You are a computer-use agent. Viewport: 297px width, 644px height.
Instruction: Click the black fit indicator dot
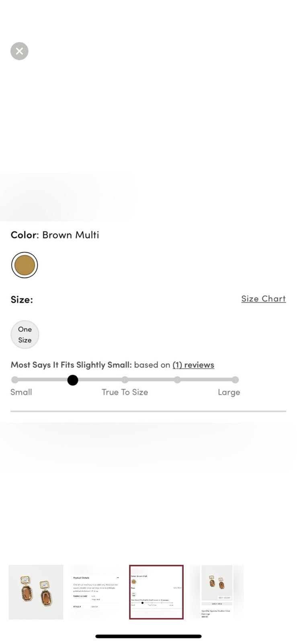tap(73, 380)
